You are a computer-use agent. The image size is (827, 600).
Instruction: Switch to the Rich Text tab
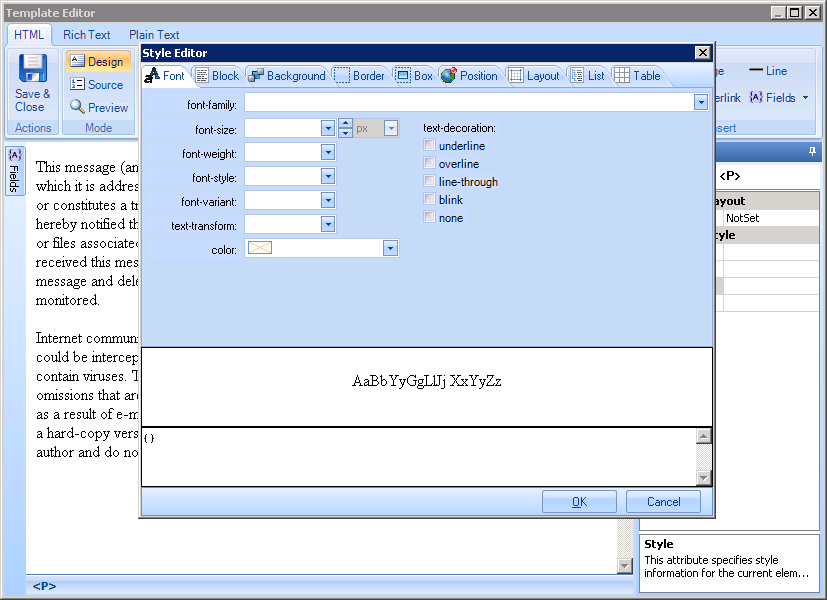coord(86,34)
